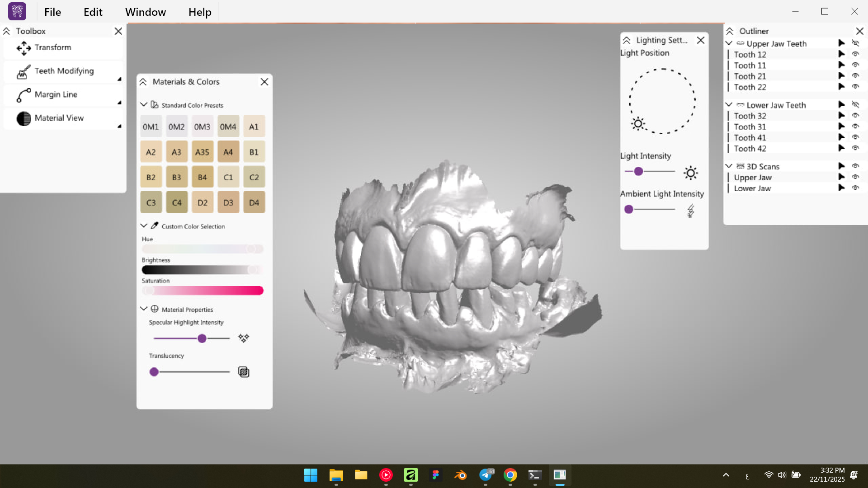Hide the Lower Jaw scan

[x=855, y=188]
